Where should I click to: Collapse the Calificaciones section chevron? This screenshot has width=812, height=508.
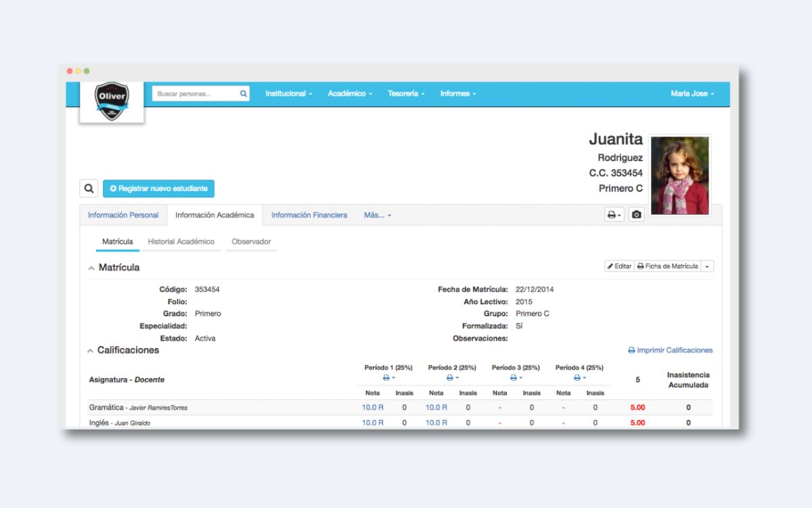click(x=91, y=351)
